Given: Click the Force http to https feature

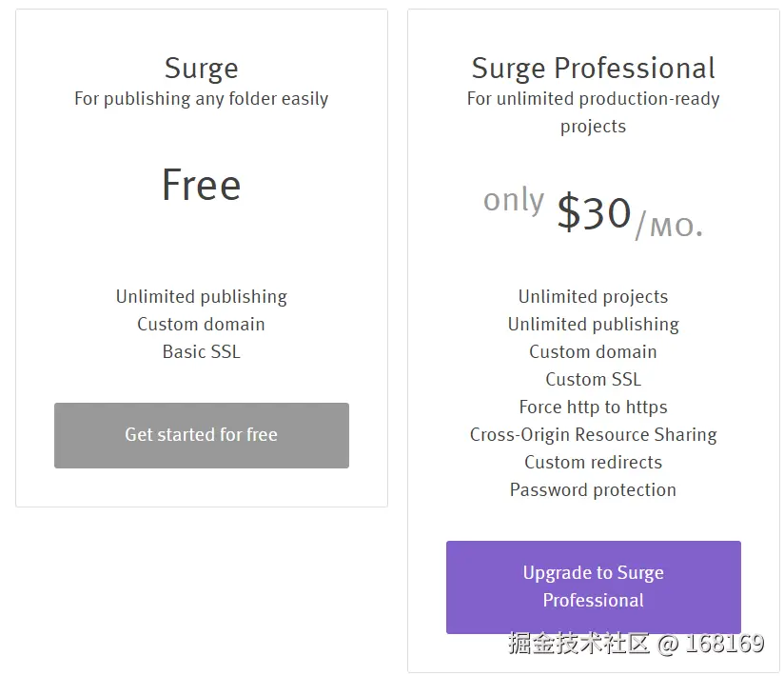Looking at the screenshot, I should 593,408.
